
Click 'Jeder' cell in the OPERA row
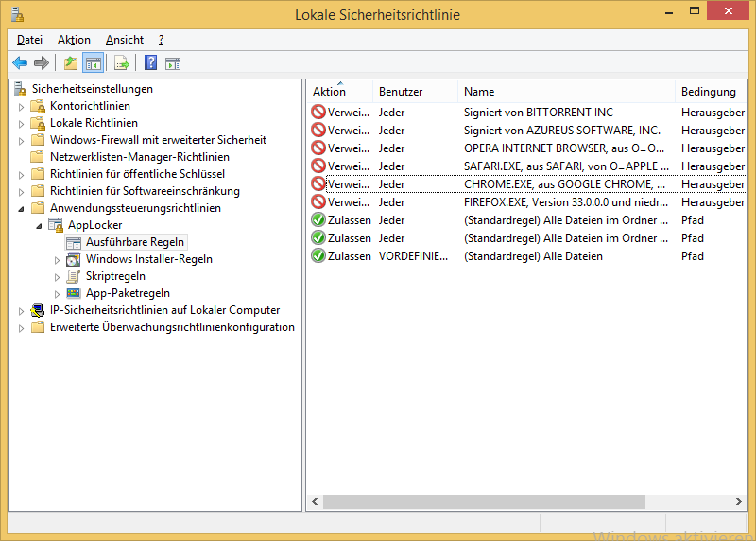391,148
